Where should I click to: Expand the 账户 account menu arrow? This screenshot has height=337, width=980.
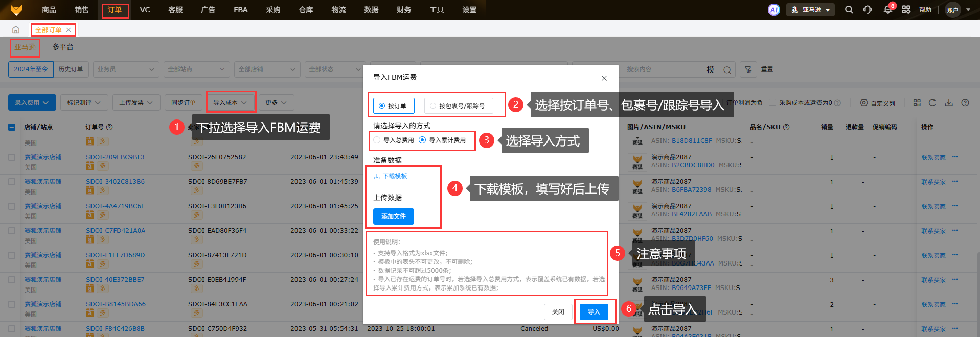pyautogui.click(x=968, y=10)
